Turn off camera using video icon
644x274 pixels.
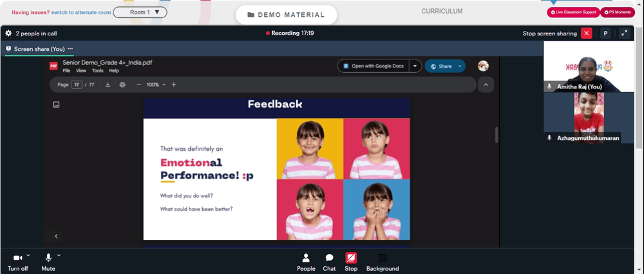click(17, 258)
